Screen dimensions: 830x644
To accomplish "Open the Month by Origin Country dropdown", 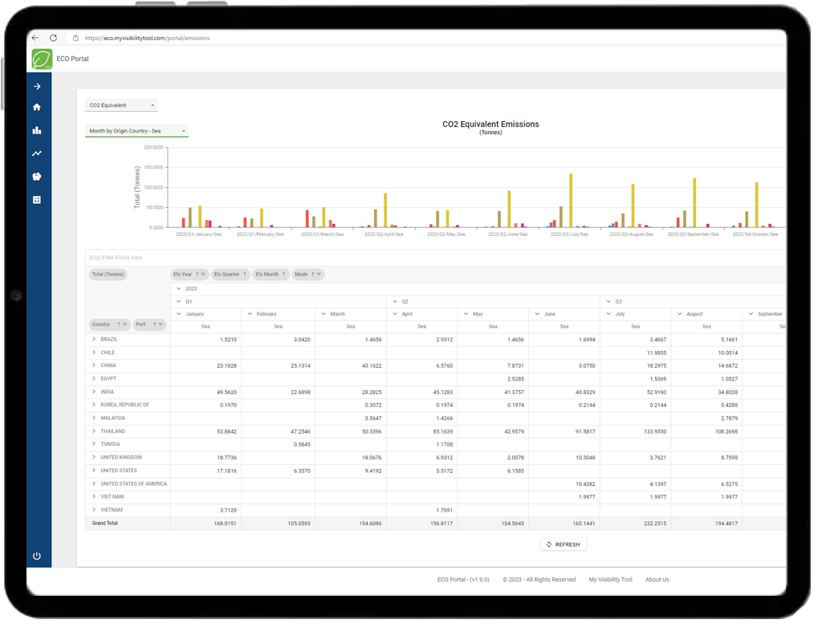I will point(136,131).
